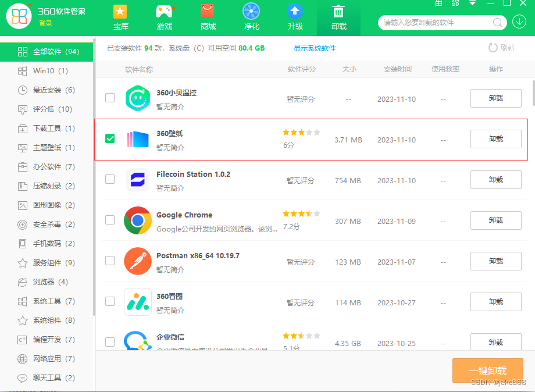Uninstall 360小贝温控 with its 卸载 button

(496, 98)
